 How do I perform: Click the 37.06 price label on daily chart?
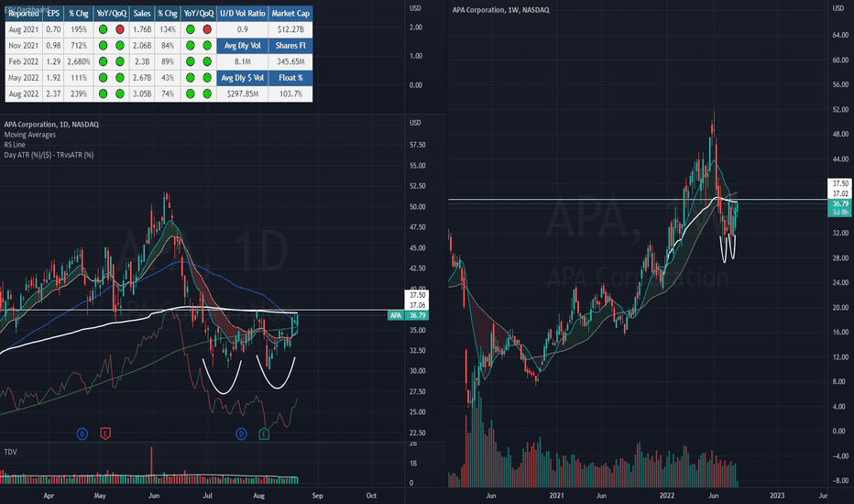click(417, 305)
